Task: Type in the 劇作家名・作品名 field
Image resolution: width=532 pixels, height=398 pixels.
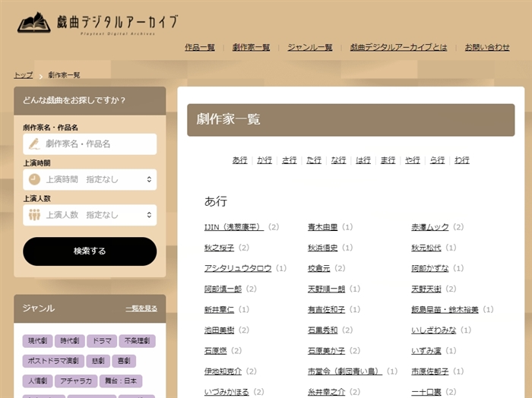Action: 97,144
